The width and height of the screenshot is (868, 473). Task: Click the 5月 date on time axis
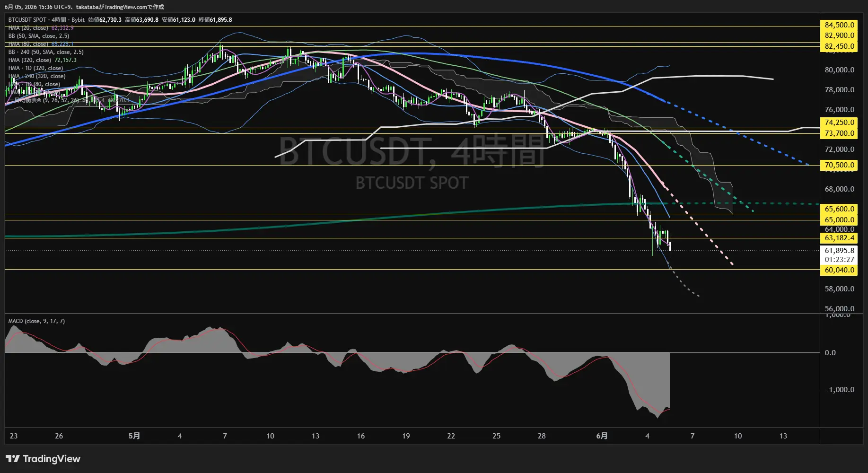tap(134, 436)
